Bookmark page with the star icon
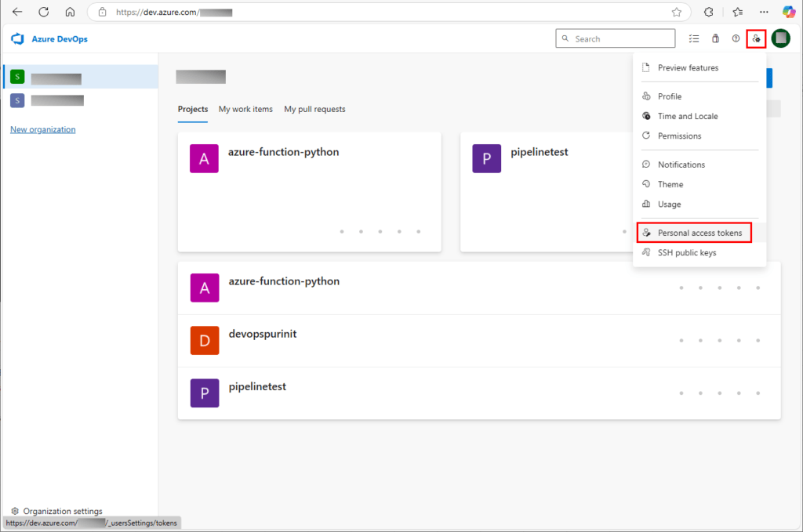 (676, 12)
